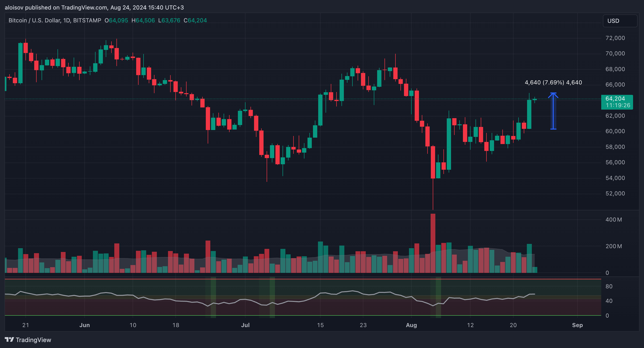Click the Jun label on time axis
Image resolution: width=644 pixels, height=348 pixels.
point(85,325)
